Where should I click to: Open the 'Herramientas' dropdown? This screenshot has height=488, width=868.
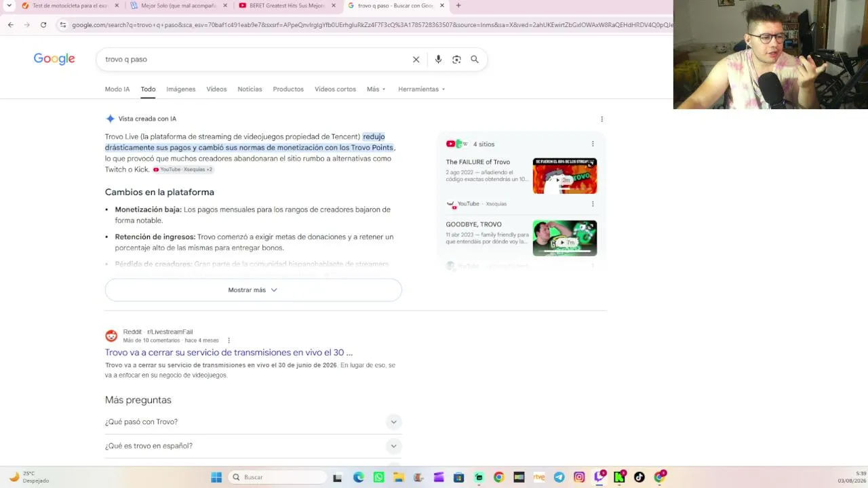[x=422, y=89]
